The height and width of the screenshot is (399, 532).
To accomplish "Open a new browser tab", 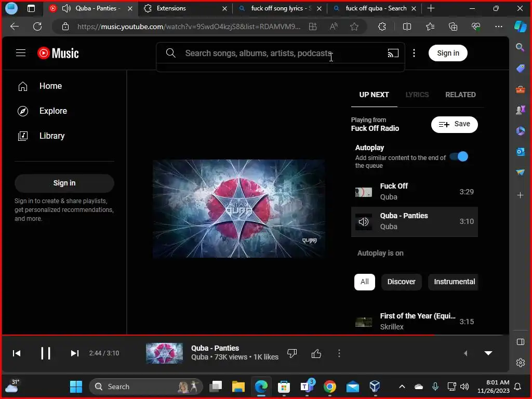I will (431, 8).
